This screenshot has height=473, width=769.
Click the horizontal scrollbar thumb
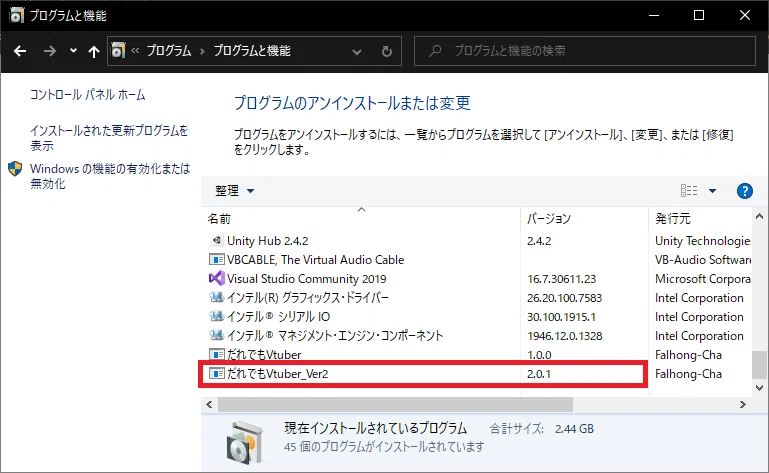point(395,404)
